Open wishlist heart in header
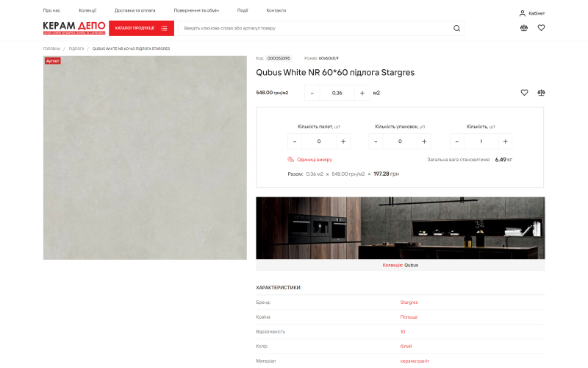Screen dimensions: 588x368 [541, 28]
